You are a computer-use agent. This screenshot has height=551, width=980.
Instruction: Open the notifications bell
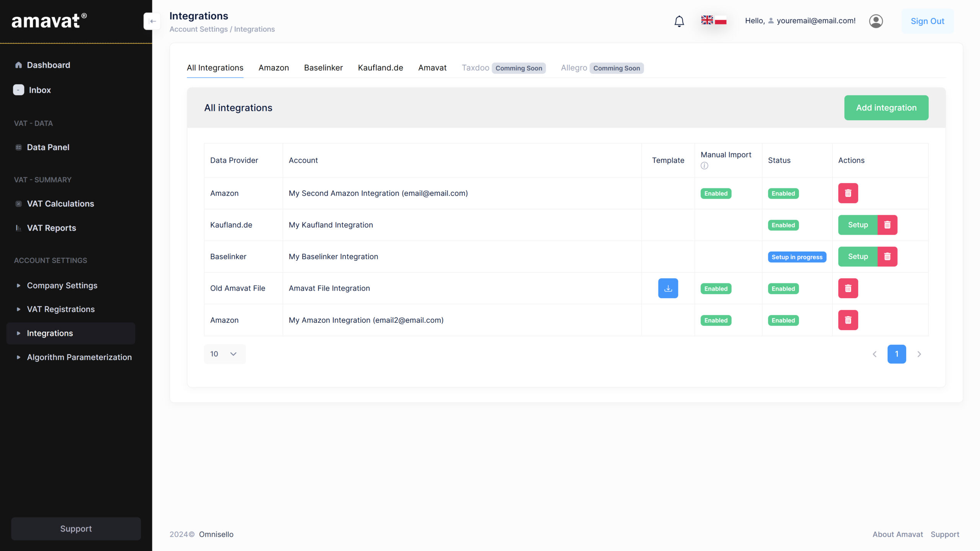click(679, 21)
